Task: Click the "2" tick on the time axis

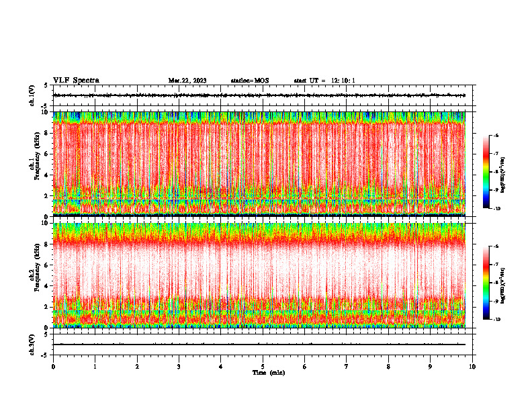Action: (x=137, y=367)
